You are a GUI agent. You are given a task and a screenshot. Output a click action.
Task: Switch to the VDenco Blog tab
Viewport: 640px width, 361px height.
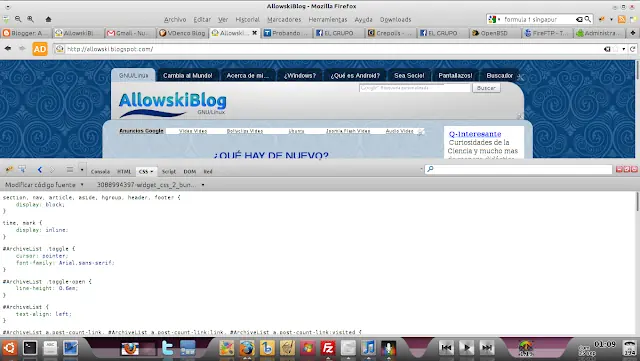tap(182, 33)
